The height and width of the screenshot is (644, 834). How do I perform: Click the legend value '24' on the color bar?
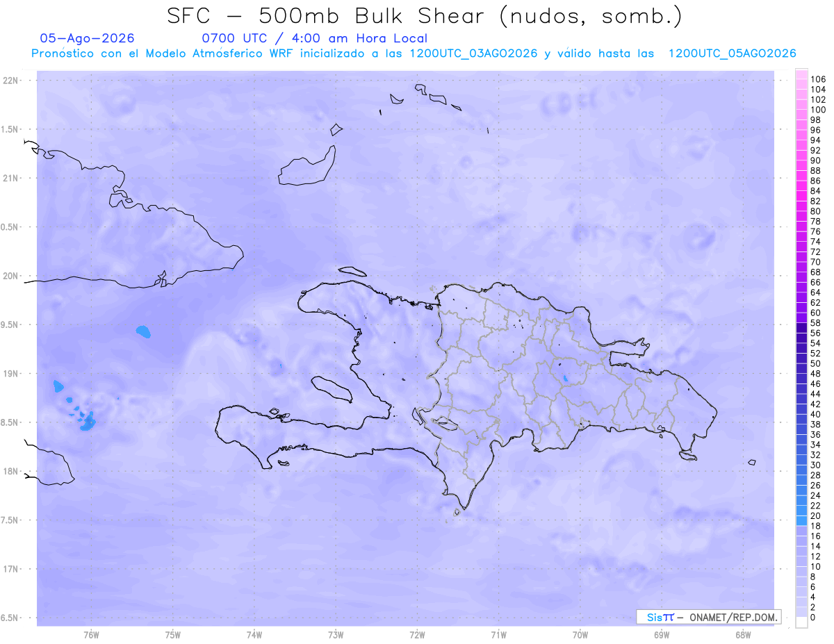coord(815,495)
